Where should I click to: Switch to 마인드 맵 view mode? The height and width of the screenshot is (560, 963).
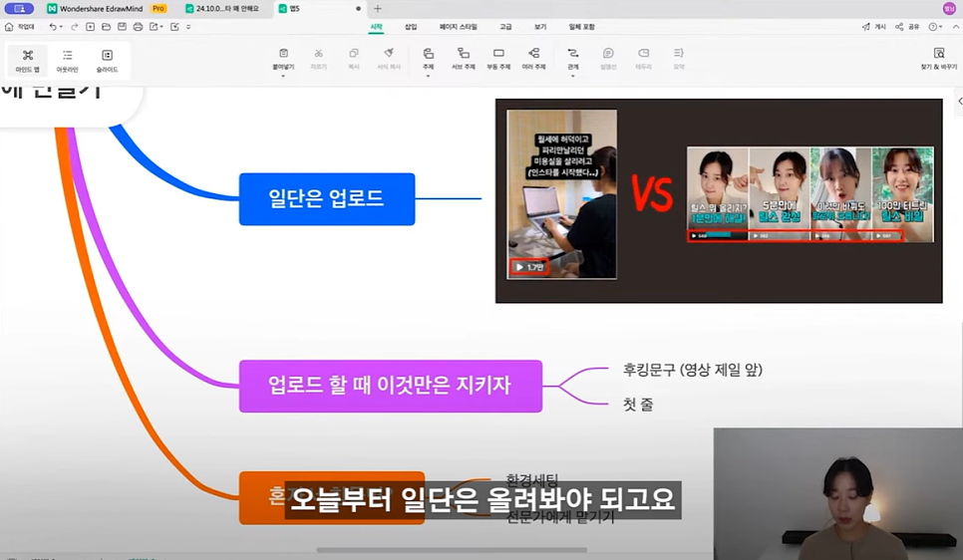(28, 61)
